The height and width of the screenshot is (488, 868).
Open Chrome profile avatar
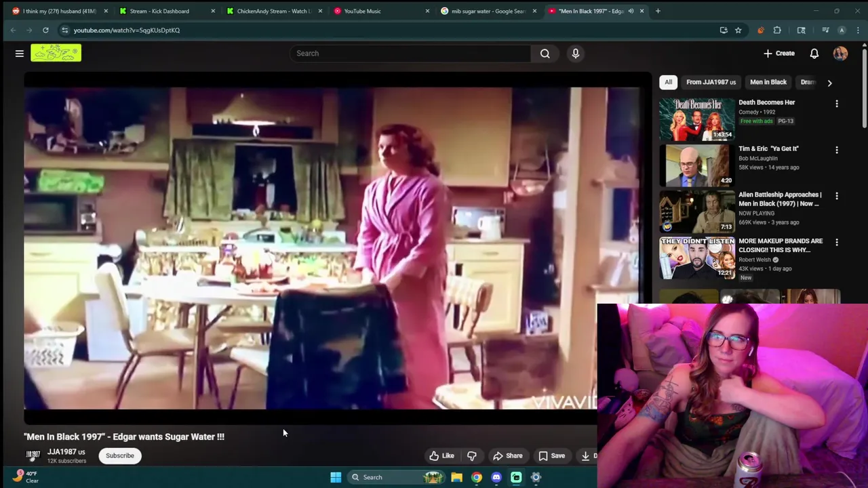click(x=842, y=30)
